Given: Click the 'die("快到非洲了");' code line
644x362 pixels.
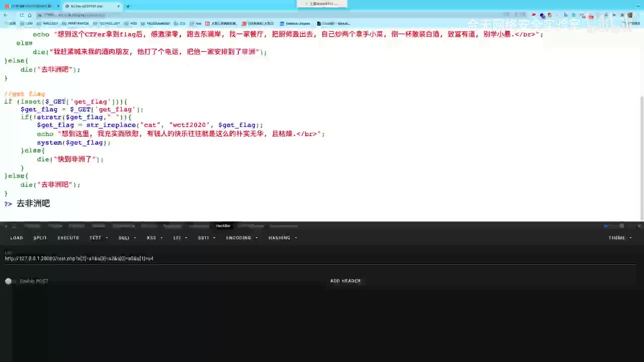Looking at the screenshot, I should (x=70, y=159).
